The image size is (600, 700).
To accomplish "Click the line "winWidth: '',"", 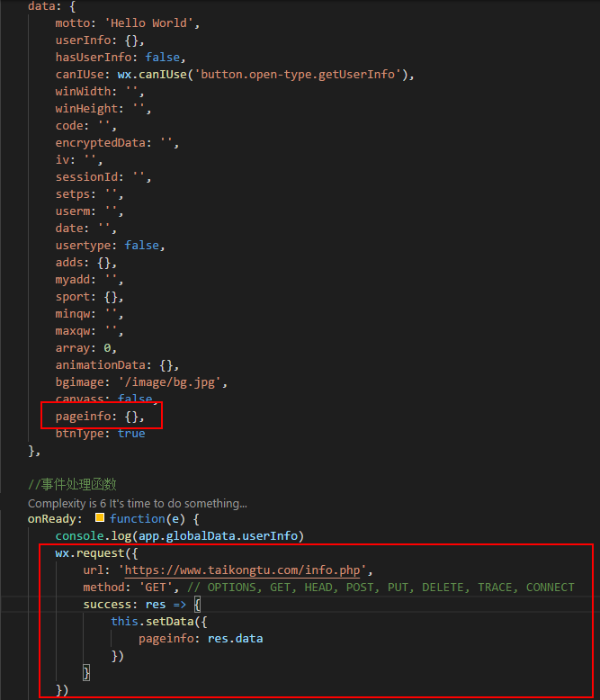I will pyautogui.click(x=100, y=92).
